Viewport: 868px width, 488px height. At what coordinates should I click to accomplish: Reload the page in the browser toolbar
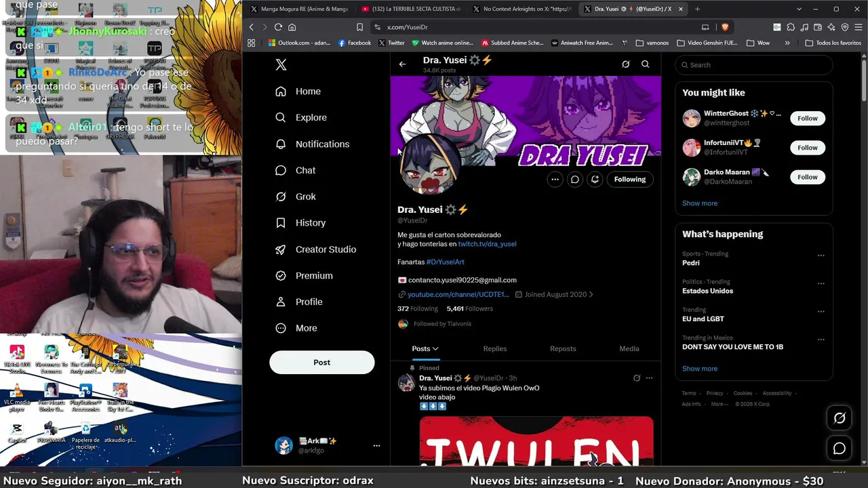[x=278, y=27]
